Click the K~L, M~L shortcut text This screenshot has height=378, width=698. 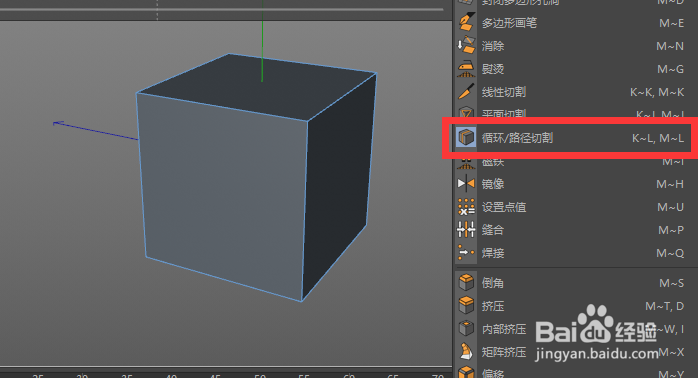[x=658, y=138]
